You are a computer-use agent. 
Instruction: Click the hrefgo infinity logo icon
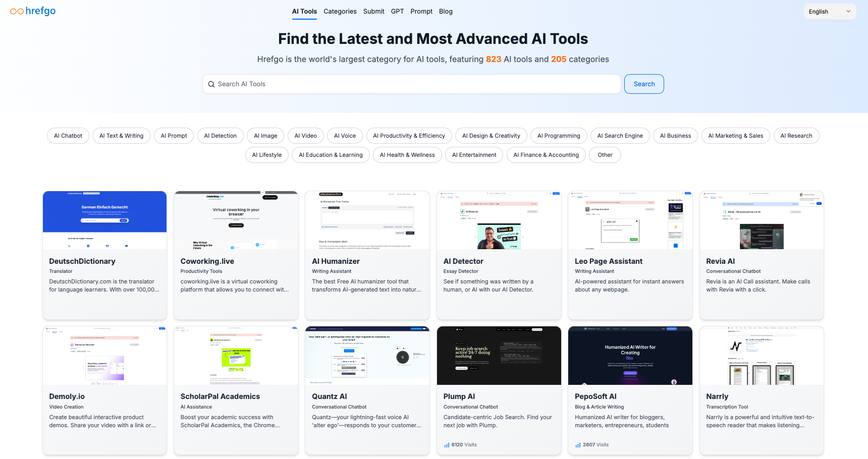(x=17, y=11)
